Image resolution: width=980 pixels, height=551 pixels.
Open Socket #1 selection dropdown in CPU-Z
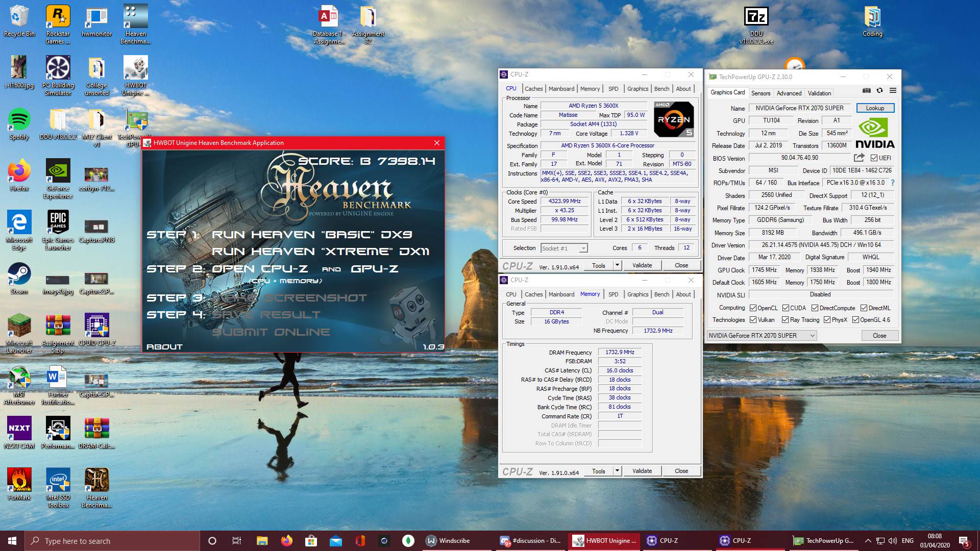(x=563, y=248)
